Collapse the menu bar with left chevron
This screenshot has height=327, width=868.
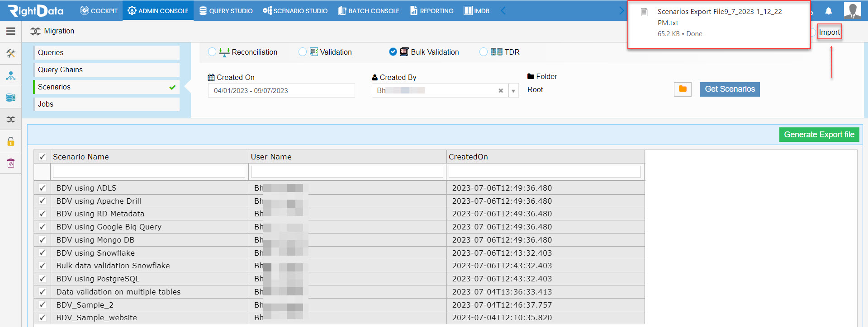[503, 11]
